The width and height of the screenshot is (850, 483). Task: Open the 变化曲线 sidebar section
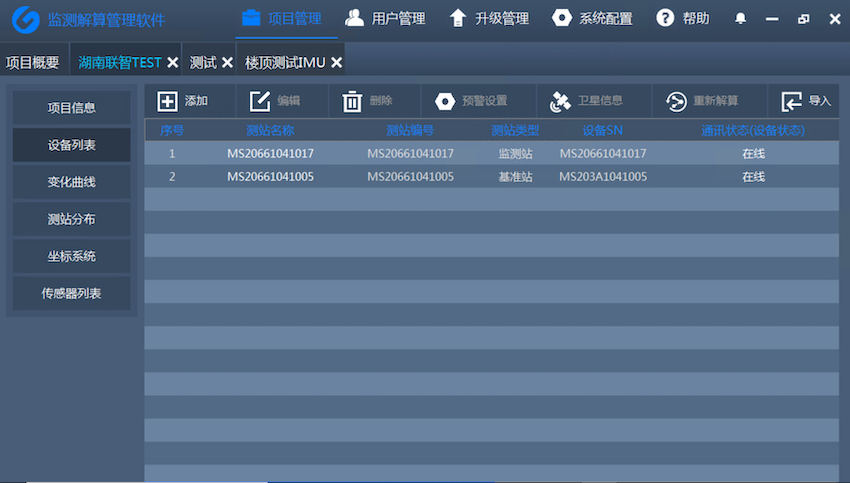[72, 182]
